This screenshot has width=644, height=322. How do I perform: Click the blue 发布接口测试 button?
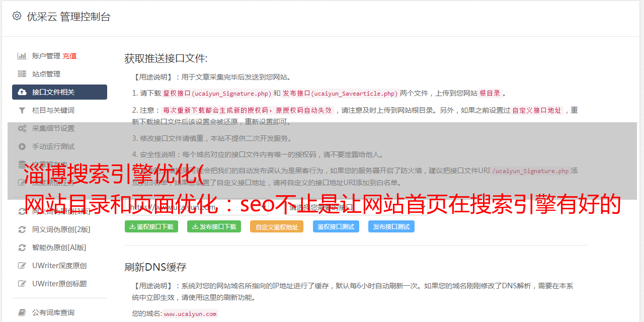391,226
